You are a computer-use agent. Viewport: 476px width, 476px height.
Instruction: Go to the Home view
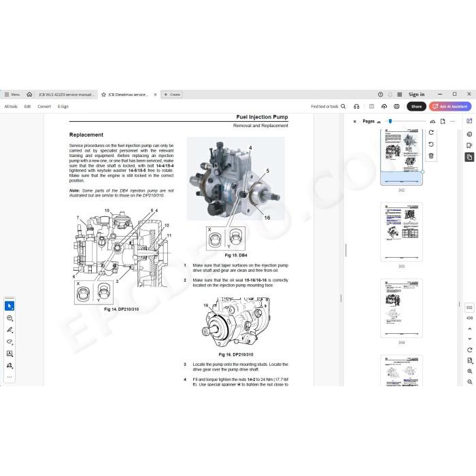click(29, 95)
